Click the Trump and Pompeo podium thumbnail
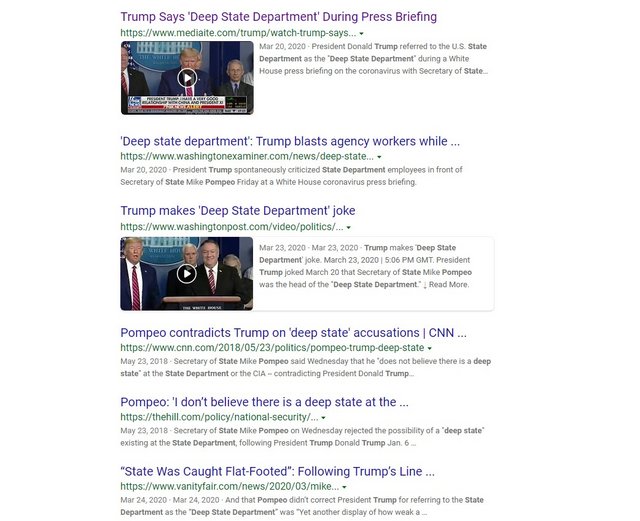640x521 pixels. pos(187,273)
